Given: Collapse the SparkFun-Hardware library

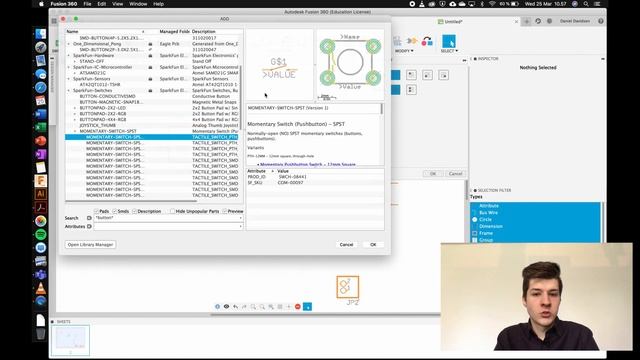Looking at the screenshot, I should [x=69, y=56].
